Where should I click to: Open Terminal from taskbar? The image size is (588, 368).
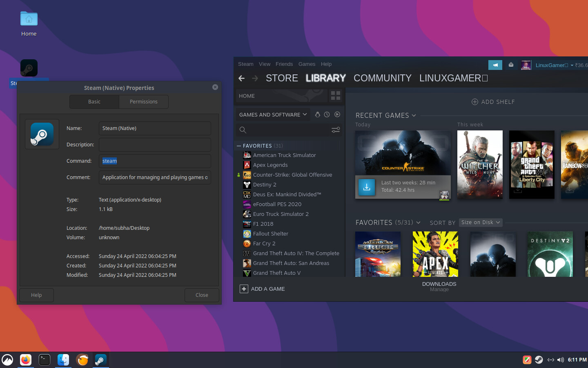tap(45, 360)
